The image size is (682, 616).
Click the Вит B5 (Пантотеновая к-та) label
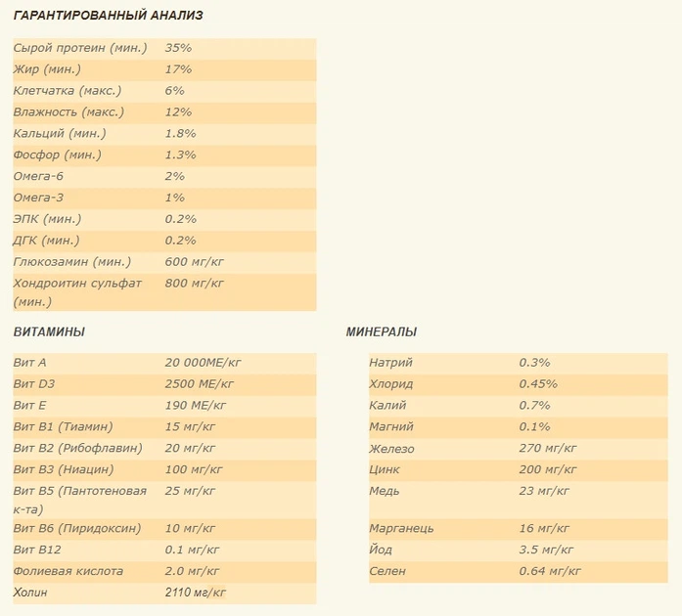(x=79, y=500)
